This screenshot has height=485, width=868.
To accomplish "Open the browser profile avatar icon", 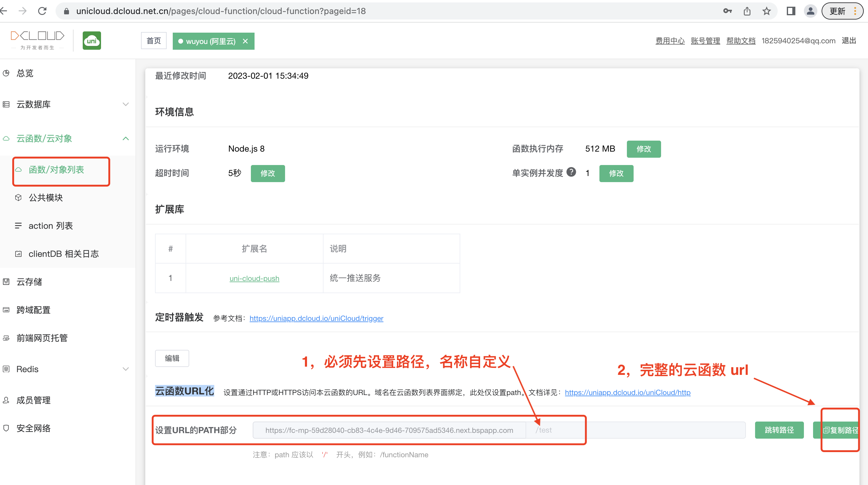I will [x=810, y=11].
